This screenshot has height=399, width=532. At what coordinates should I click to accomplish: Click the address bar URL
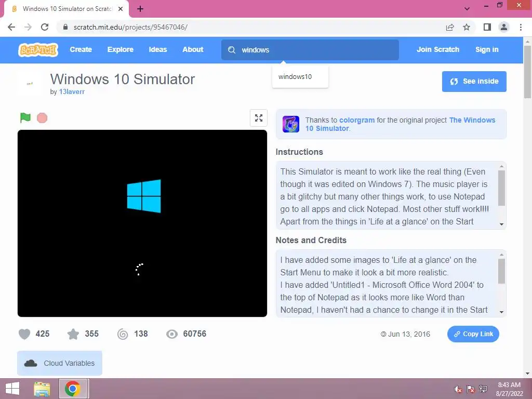pyautogui.click(x=130, y=27)
